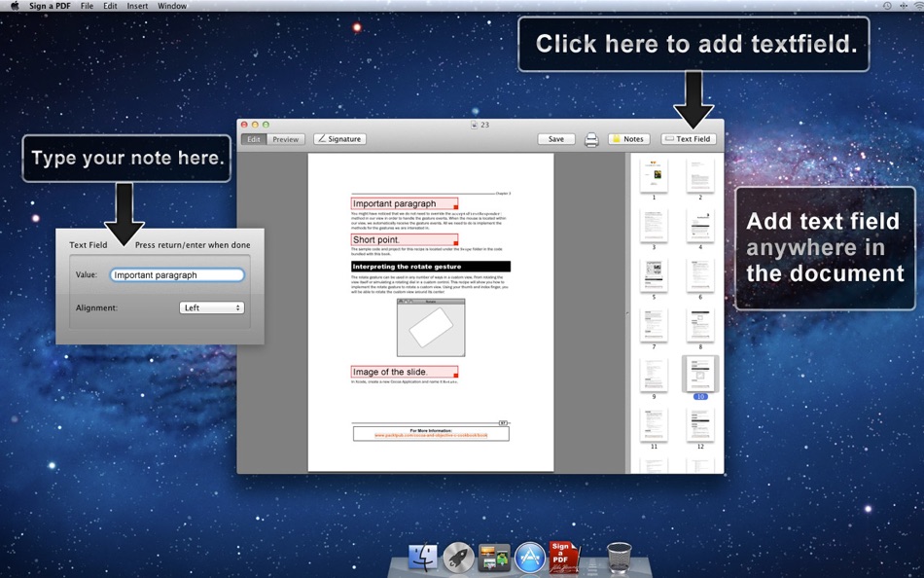Image resolution: width=924 pixels, height=578 pixels.
Task: Open page 2 thumbnail
Action: click(x=700, y=174)
